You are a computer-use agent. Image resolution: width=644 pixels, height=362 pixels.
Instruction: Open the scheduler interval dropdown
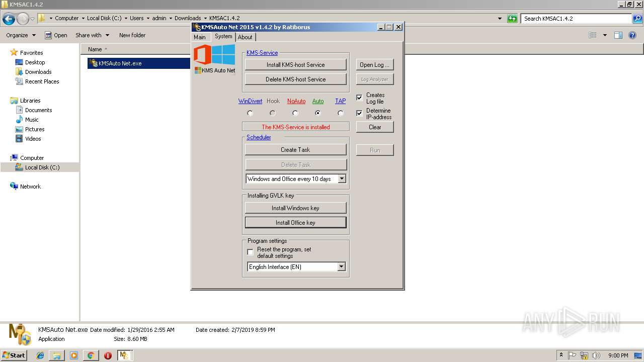(x=342, y=179)
